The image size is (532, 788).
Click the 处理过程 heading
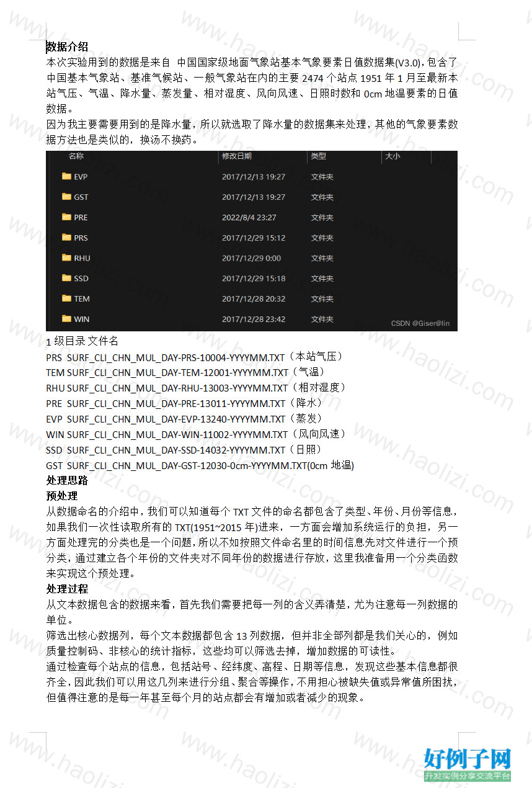pos(67,589)
